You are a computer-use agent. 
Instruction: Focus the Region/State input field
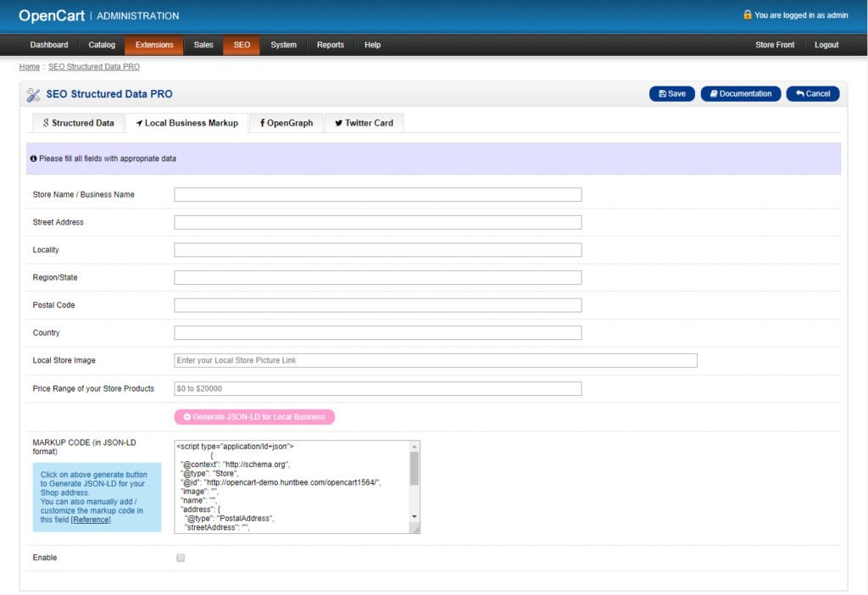click(x=377, y=277)
